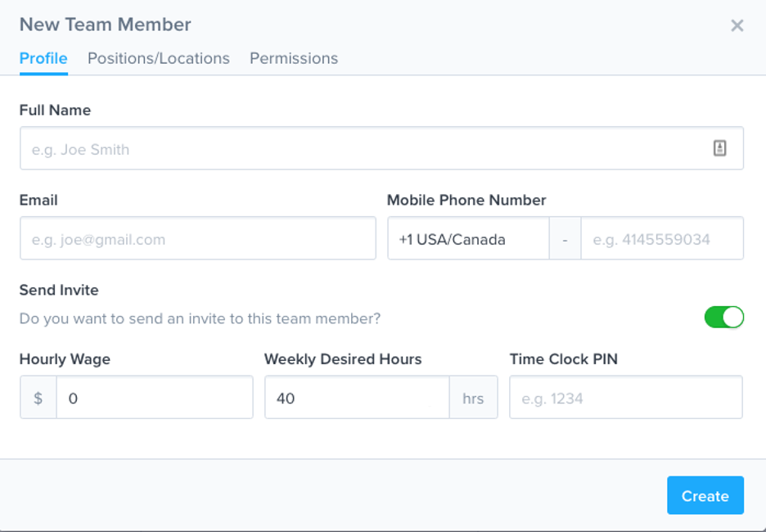This screenshot has height=532, width=766.
Task: Click the Send Invite question text
Action: (x=200, y=318)
